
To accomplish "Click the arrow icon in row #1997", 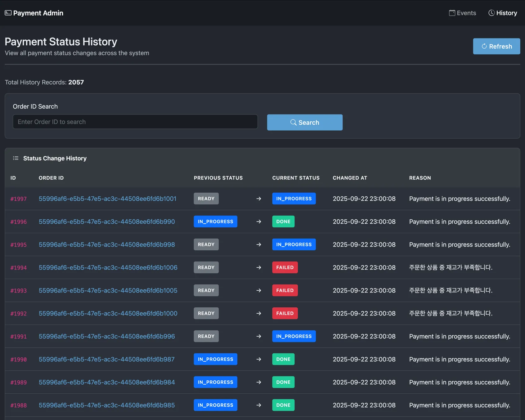I will tap(258, 199).
